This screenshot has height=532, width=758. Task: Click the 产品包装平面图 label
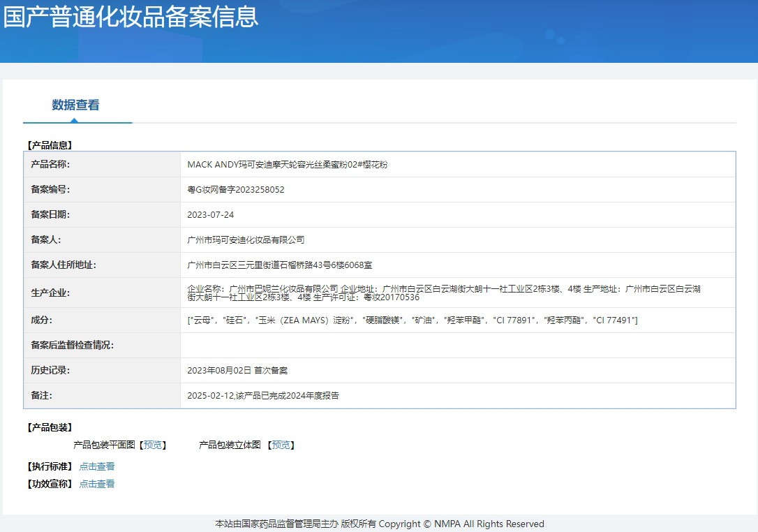(x=105, y=445)
